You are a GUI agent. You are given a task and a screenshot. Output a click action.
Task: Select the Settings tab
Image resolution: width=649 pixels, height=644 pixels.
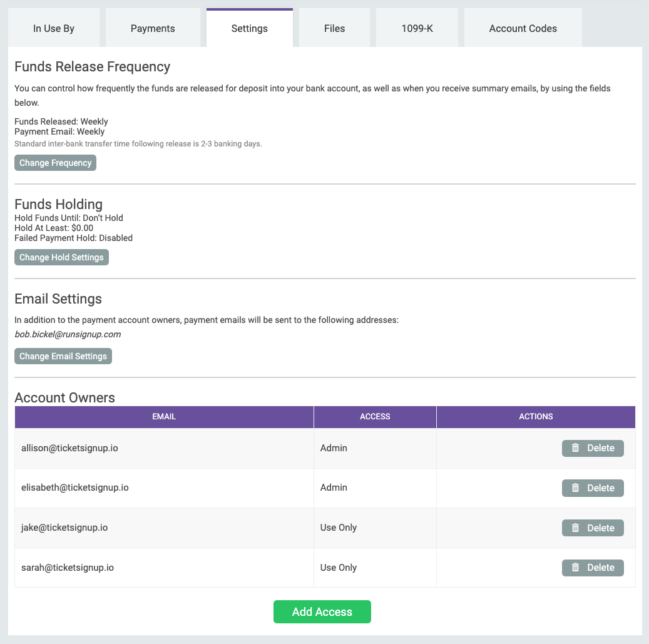[249, 28]
